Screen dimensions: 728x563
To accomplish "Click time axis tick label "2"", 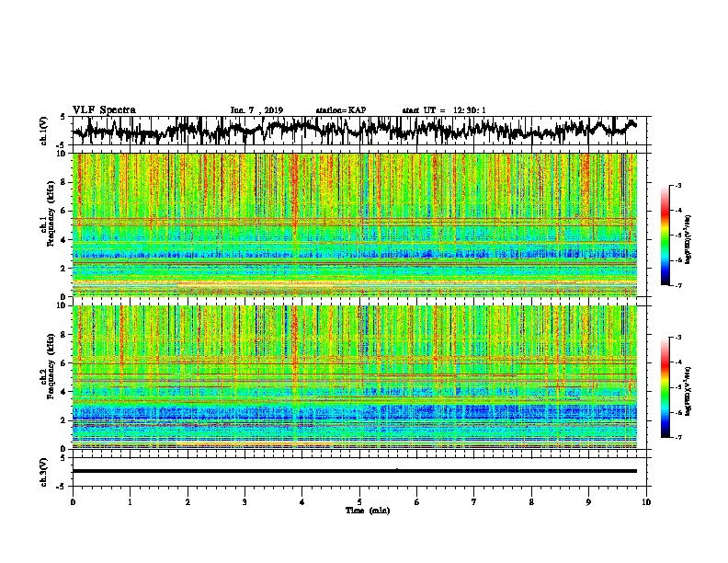I will click(x=188, y=502).
